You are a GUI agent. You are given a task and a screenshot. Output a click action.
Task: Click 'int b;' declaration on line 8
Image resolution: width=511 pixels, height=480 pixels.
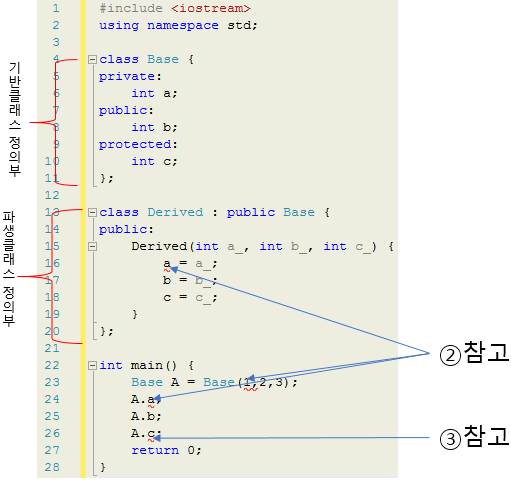click(x=154, y=127)
